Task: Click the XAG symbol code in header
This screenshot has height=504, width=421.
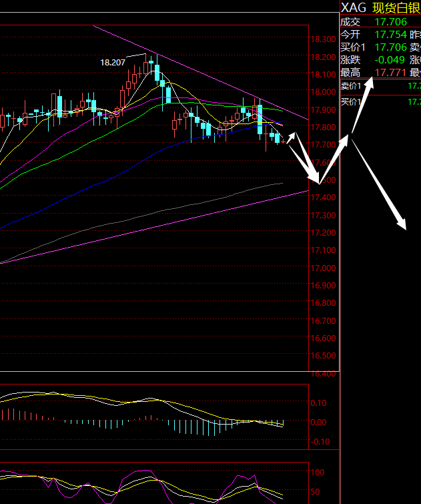Action: (353, 7)
